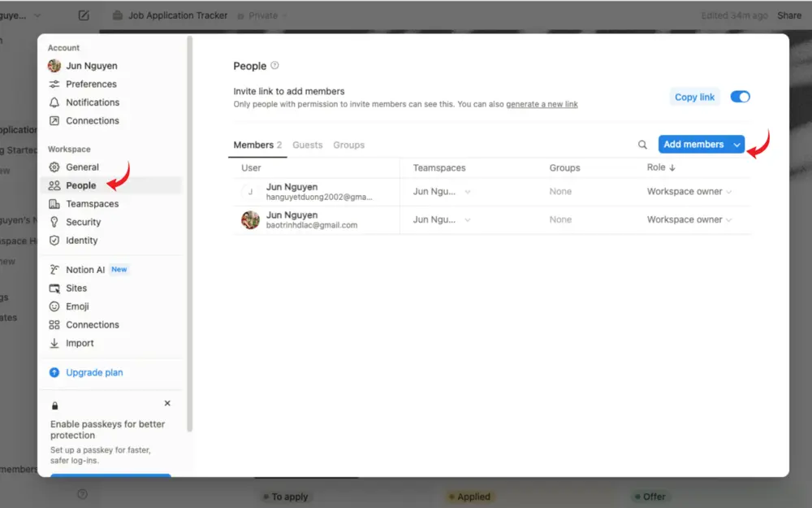The image size is (812, 508).
Task: Click the General gear icon
Action: coord(54,167)
